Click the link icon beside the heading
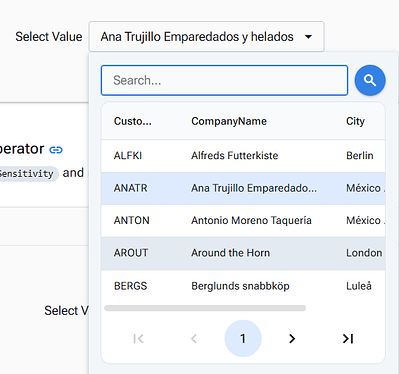The width and height of the screenshot is (399, 374). [x=56, y=150]
